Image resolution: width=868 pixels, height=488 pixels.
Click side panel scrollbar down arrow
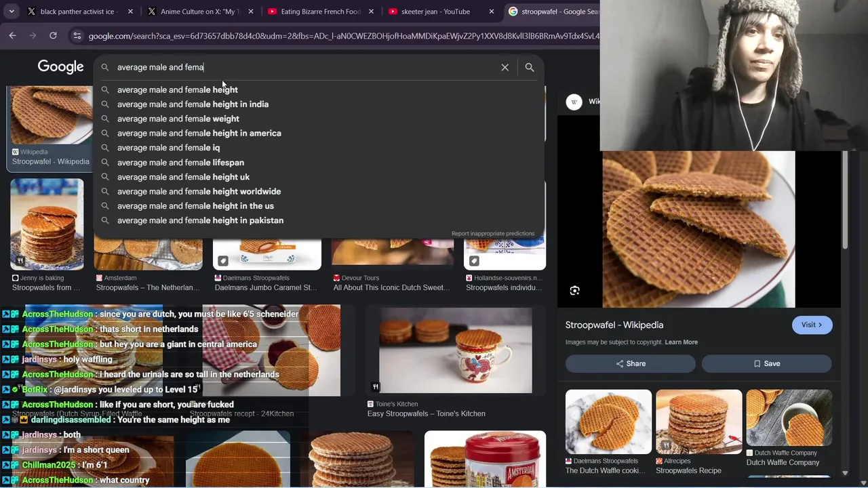[845, 473]
